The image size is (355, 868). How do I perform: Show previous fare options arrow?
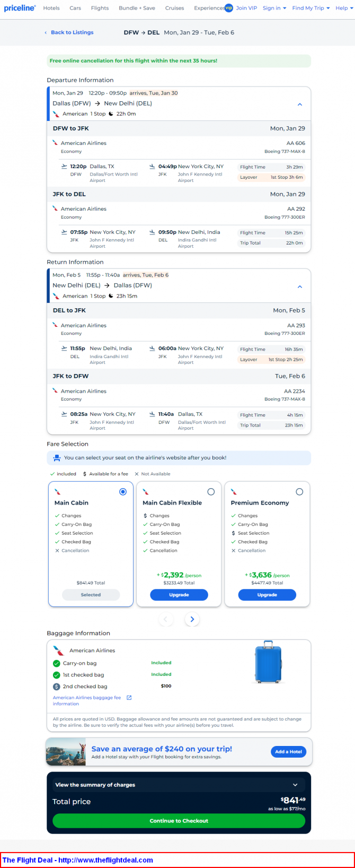[x=166, y=619]
